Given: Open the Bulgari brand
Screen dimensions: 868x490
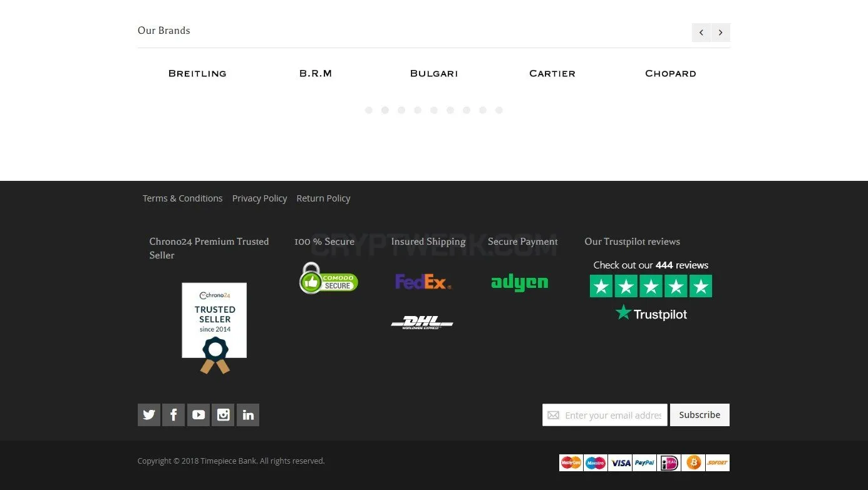Looking at the screenshot, I should (434, 73).
